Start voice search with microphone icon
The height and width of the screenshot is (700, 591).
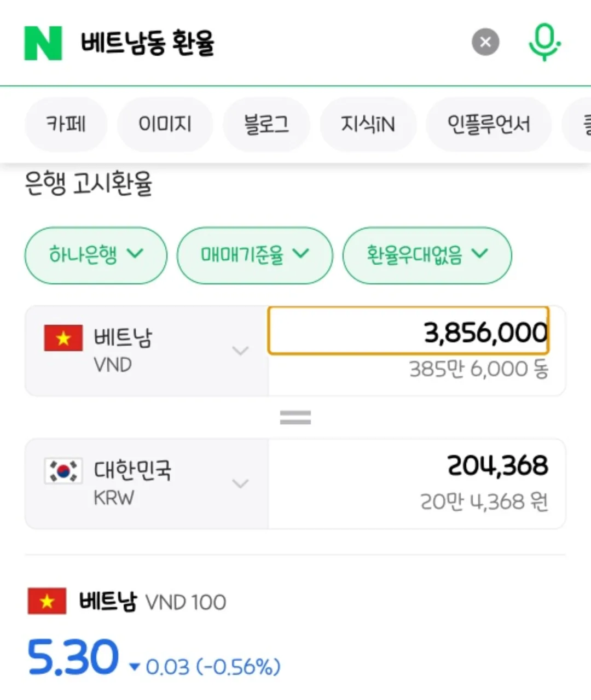tap(544, 42)
